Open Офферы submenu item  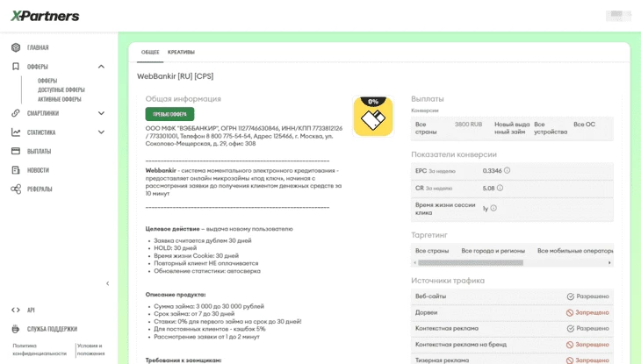[x=47, y=81]
